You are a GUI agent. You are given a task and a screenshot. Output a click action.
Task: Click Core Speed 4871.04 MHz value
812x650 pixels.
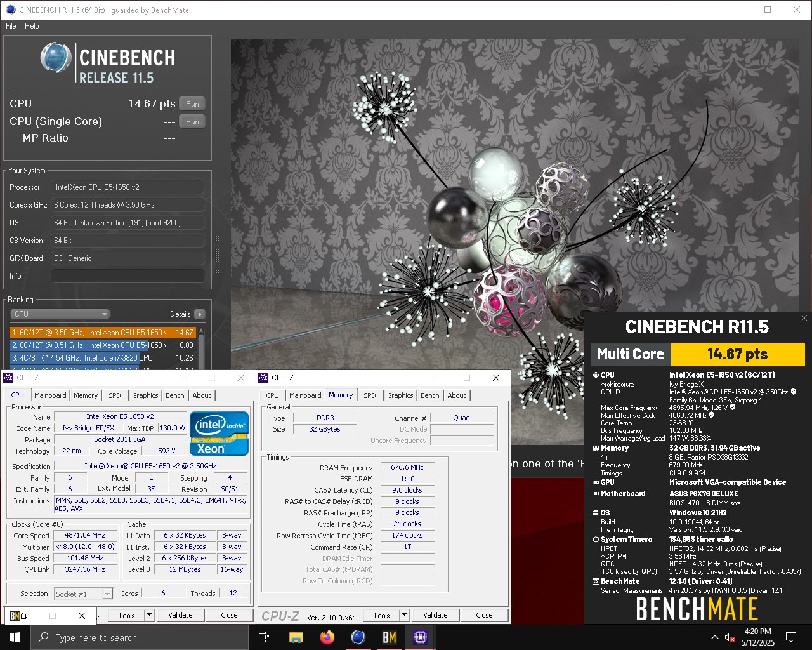coord(85,536)
